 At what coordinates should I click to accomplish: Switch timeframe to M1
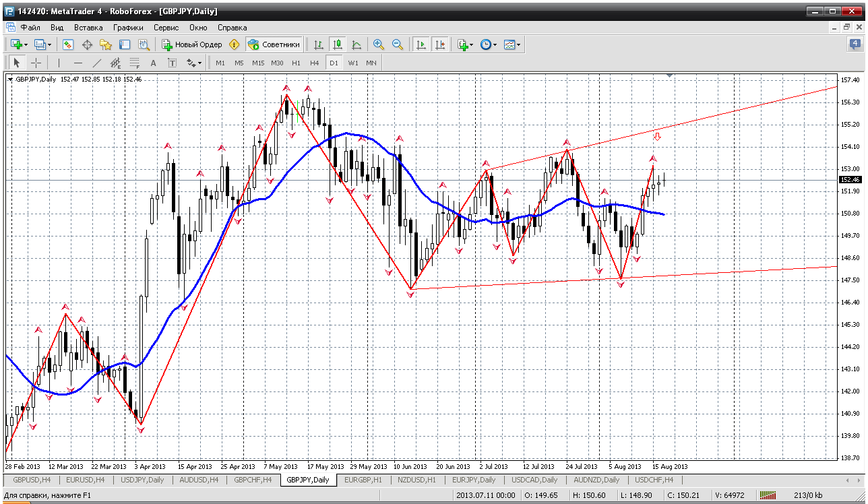pyautogui.click(x=220, y=63)
